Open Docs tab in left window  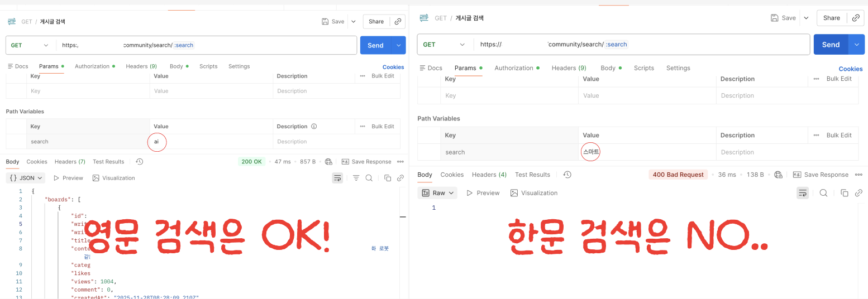coord(18,66)
